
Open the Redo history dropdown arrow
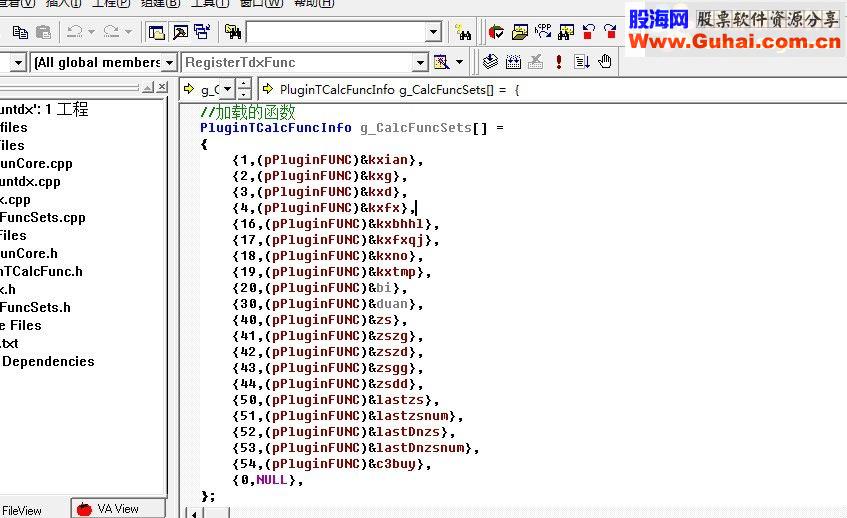(128, 32)
